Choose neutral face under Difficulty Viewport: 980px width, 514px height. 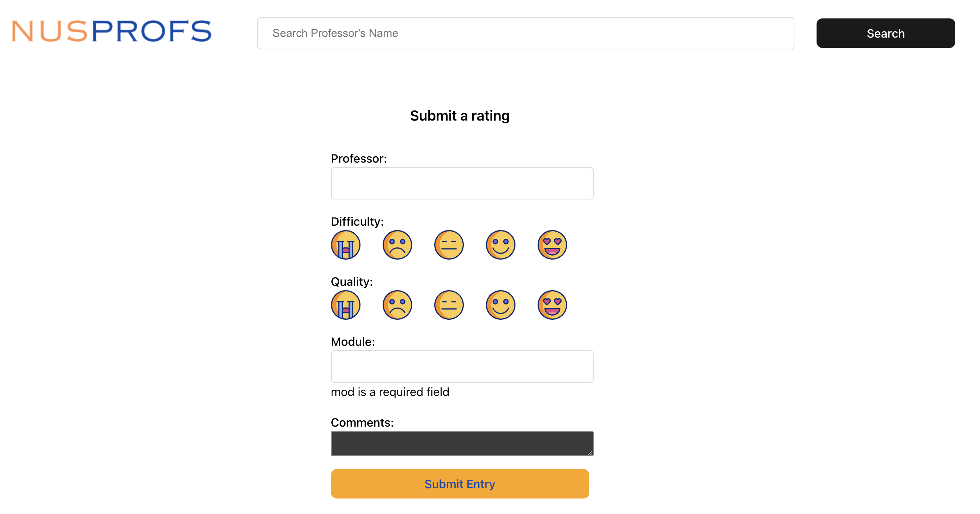click(x=449, y=245)
